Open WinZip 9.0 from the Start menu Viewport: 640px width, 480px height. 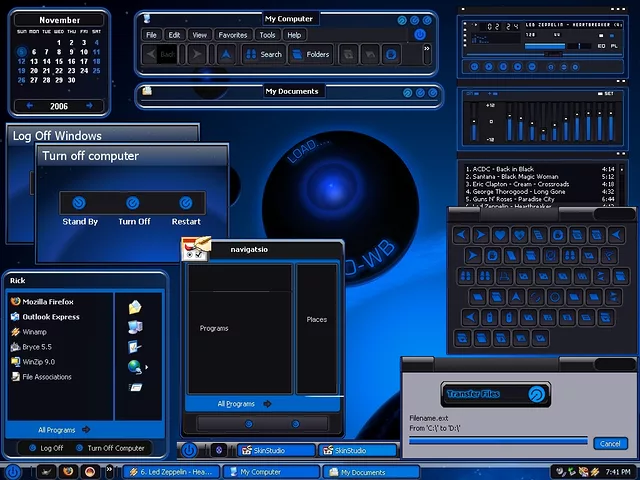pyautogui.click(x=38, y=362)
